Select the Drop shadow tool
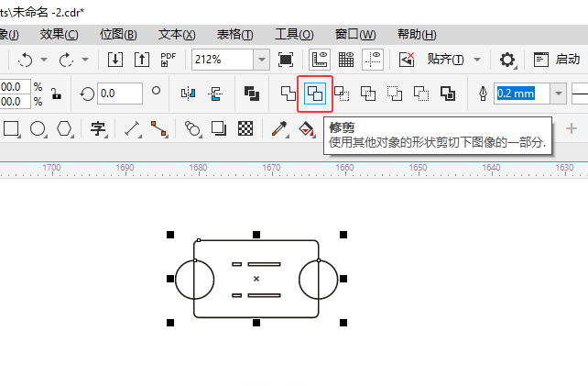The width and height of the screenshot is (588, 386). (219, 128)
